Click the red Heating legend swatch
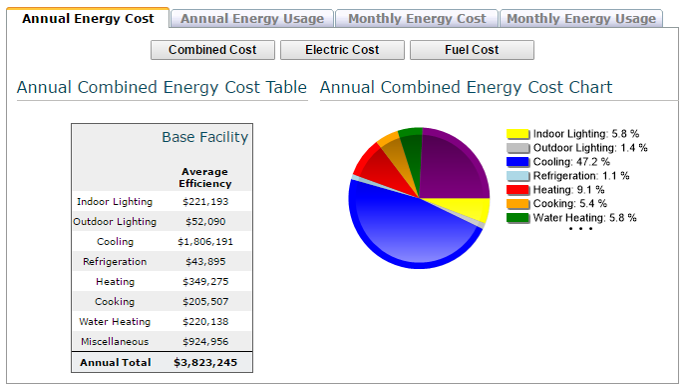Image resolution: width=688 pixels, height=390 pixels. coord(518,190)
